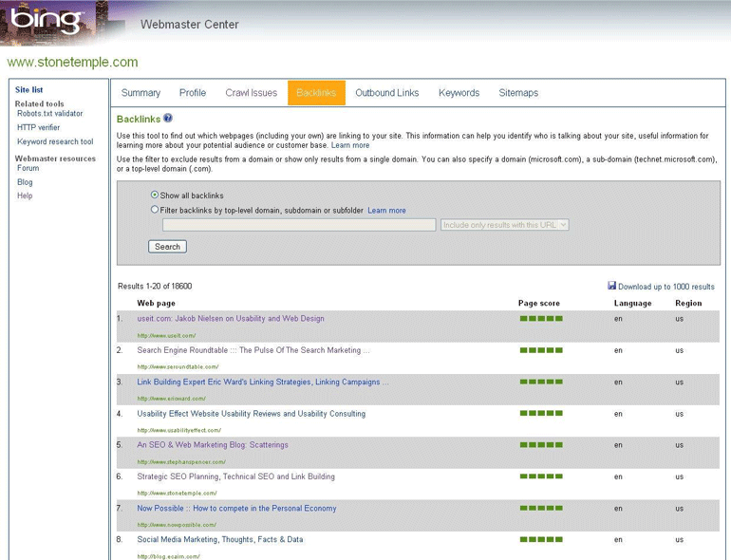Click the Region column header
Screen dimensions: 731x560
(688, 303)
